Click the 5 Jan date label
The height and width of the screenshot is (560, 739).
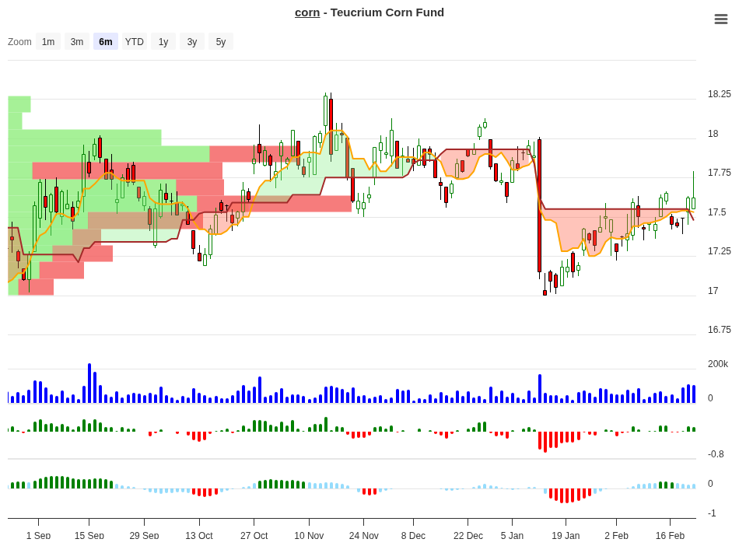pyautogui.click(x=512, y=535)
